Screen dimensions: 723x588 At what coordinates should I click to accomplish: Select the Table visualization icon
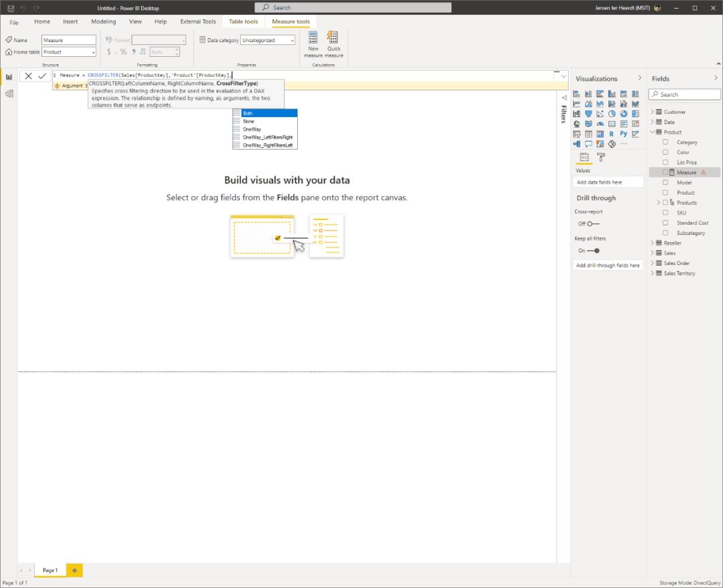588,133
